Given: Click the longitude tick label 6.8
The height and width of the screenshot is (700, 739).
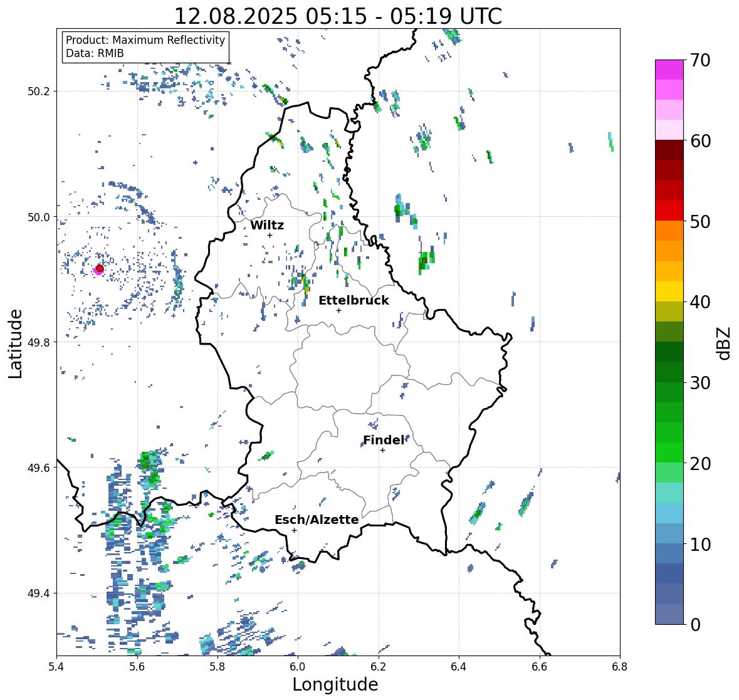Looking at the screenshot, I should [620, 667].
